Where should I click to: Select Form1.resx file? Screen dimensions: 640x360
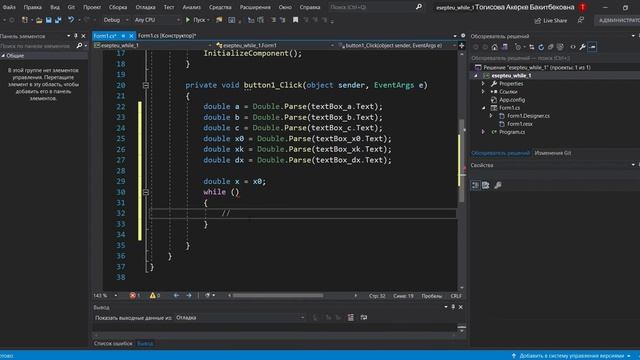pos(519,124)
